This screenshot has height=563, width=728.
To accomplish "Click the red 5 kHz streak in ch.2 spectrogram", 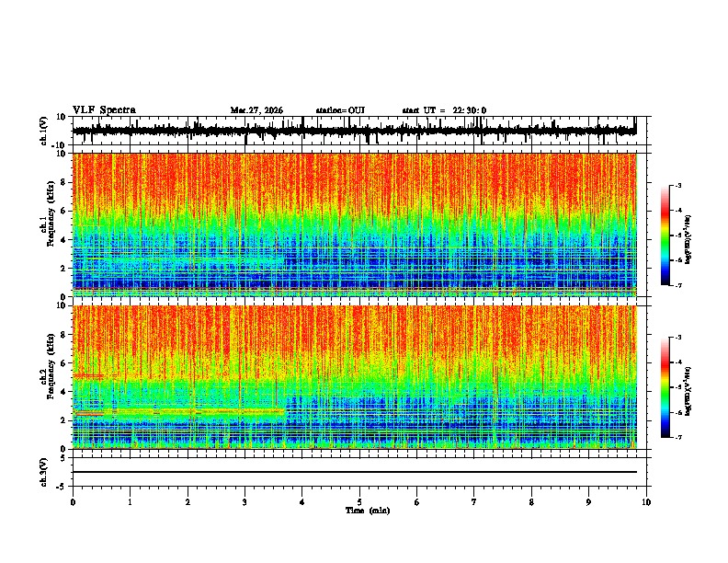I will [x=88, y=375].
